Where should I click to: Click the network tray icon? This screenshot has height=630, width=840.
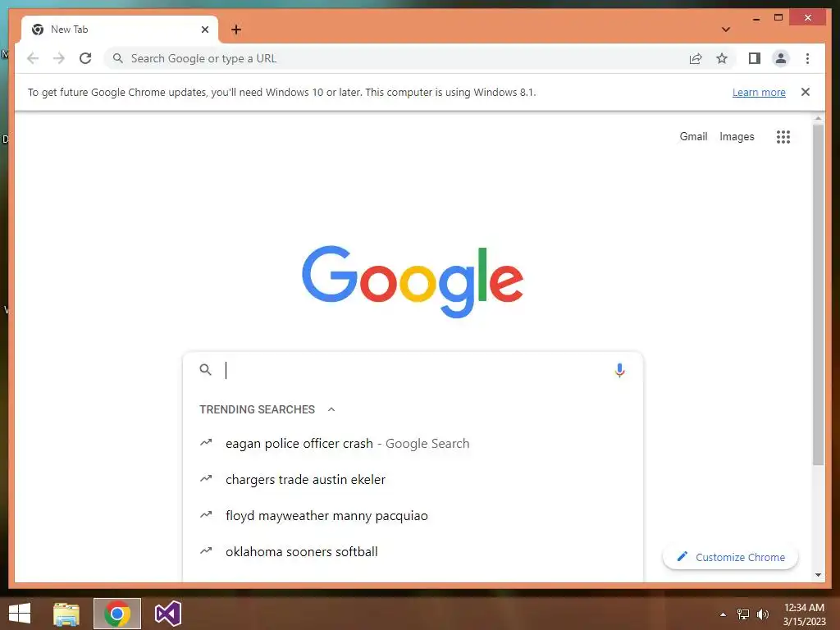tap(742, 614)
